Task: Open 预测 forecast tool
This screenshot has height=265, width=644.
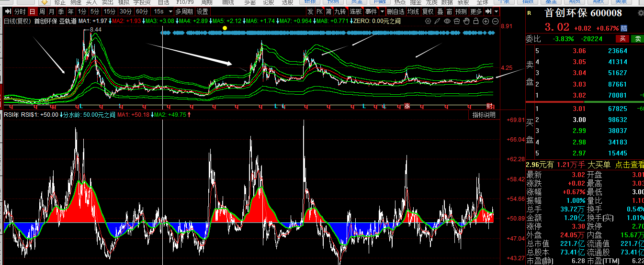Action: tap(461, 11)
